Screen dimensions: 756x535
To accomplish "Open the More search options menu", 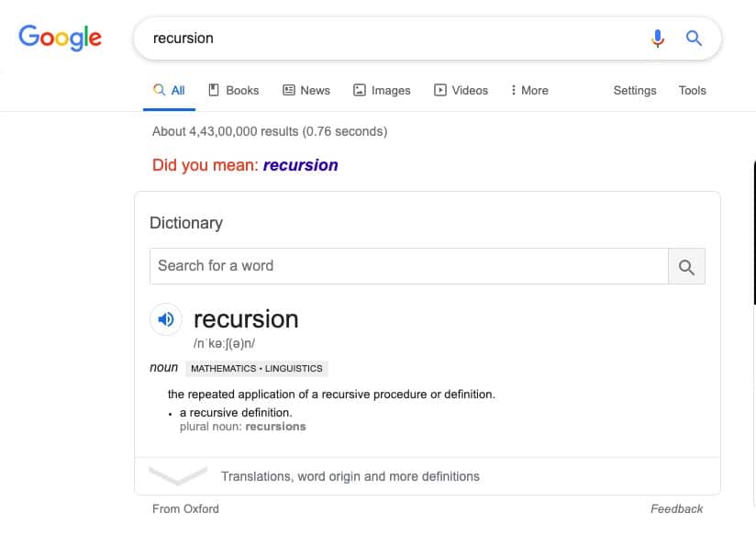I will tap(528, 90).
